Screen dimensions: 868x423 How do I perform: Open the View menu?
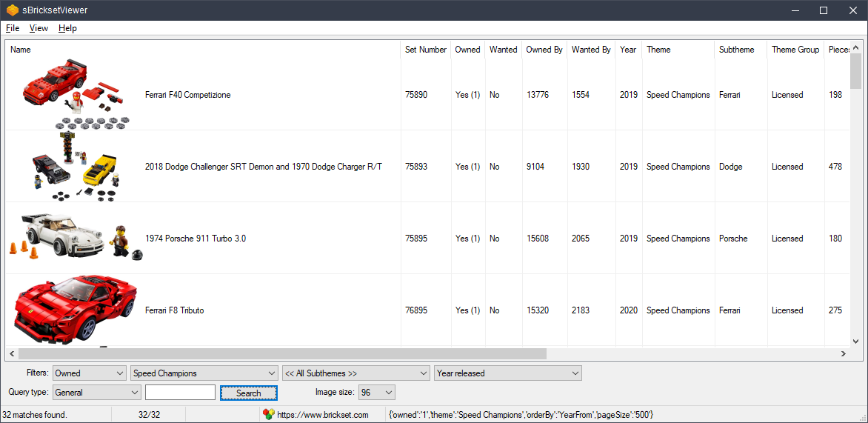tap(39, 28)
